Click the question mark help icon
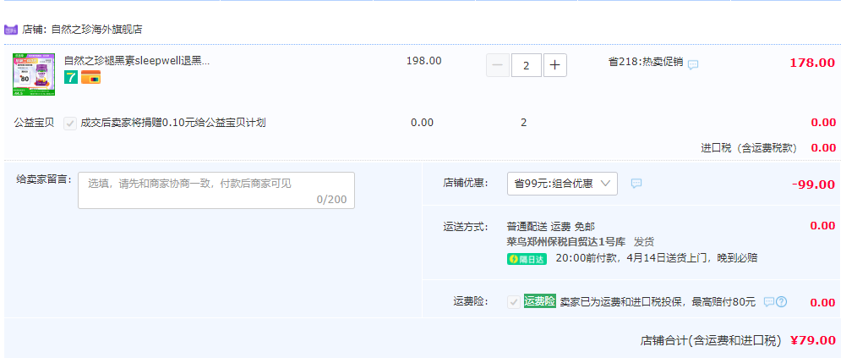This screenshot has width=868, height=358. 782,302
